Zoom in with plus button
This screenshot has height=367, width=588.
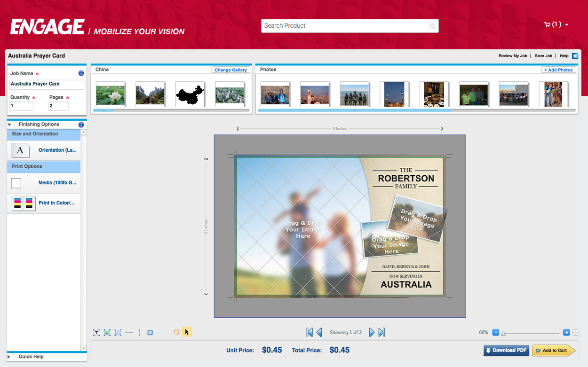(566, 332)
